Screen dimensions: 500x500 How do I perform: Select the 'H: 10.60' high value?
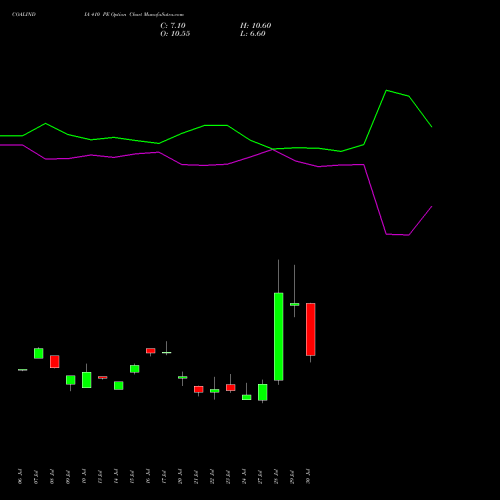255,26
